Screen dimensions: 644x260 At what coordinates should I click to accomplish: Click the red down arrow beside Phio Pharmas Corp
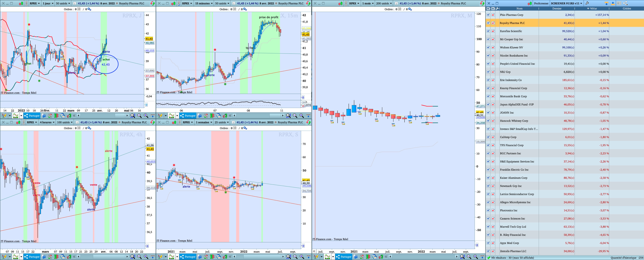point(493,15)
